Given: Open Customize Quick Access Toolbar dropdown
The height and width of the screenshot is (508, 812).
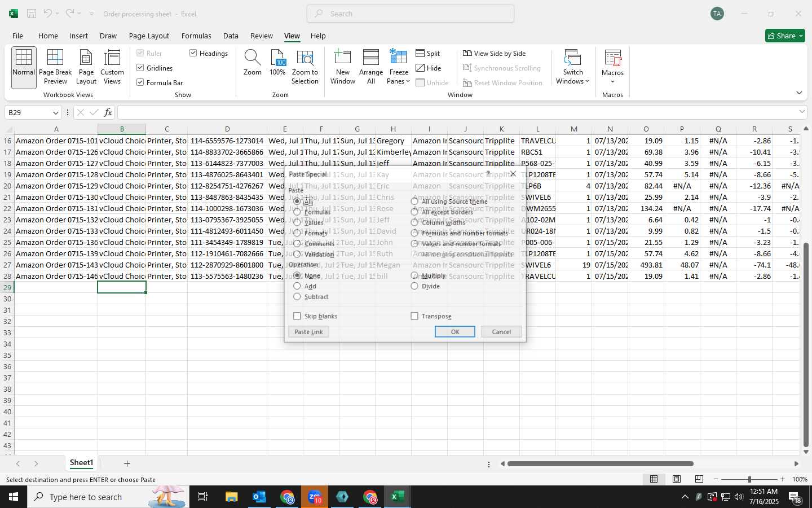Looking at the screenshot, I should [x=91, y=14].
